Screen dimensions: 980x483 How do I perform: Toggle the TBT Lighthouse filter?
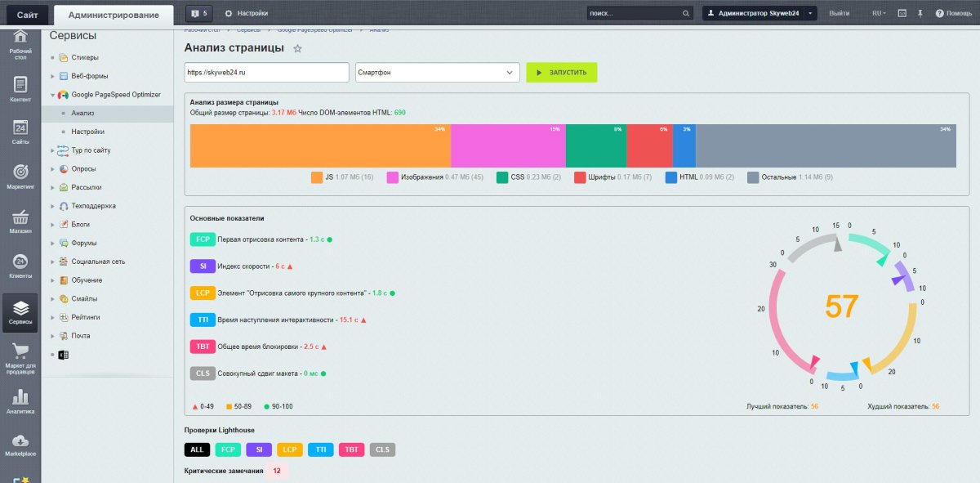(x=351, y=449)
